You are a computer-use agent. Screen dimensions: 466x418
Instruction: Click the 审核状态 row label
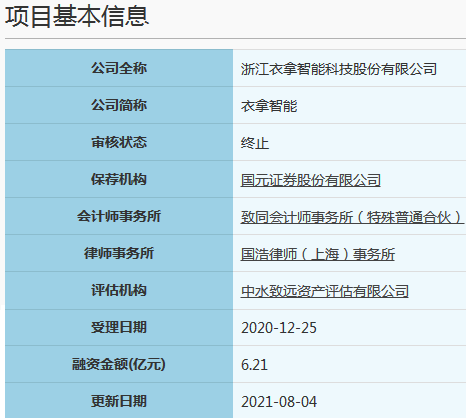(119, 142)
